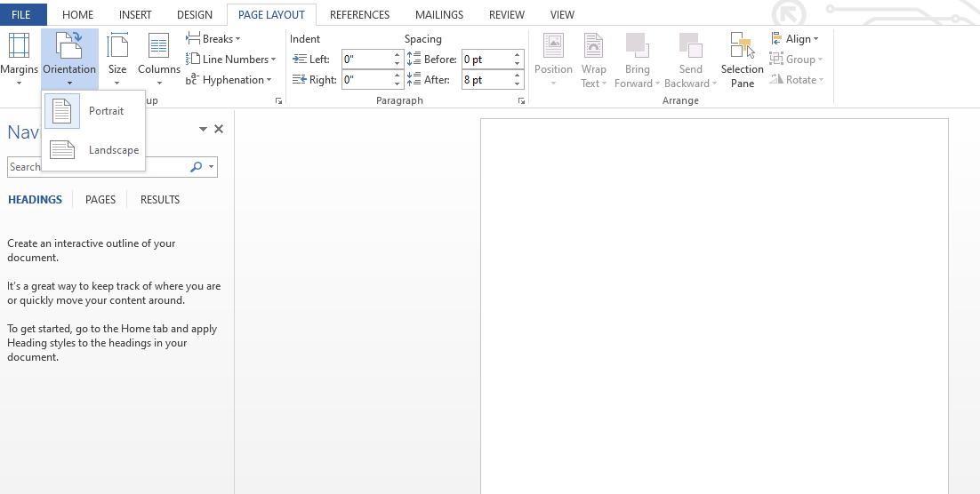Open the Hyphenation dropdown
The width and height of the screenshot is (980, 494).
(x=229, y=80)
